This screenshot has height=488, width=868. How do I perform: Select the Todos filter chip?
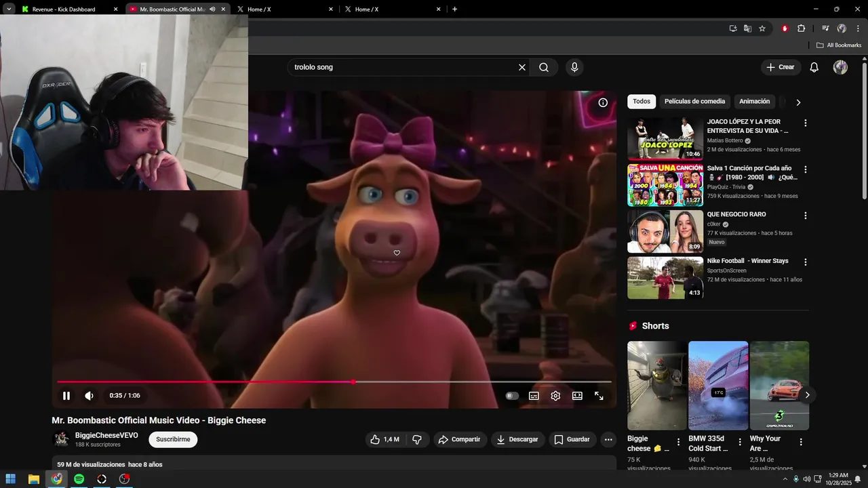[x=642, y=102]
